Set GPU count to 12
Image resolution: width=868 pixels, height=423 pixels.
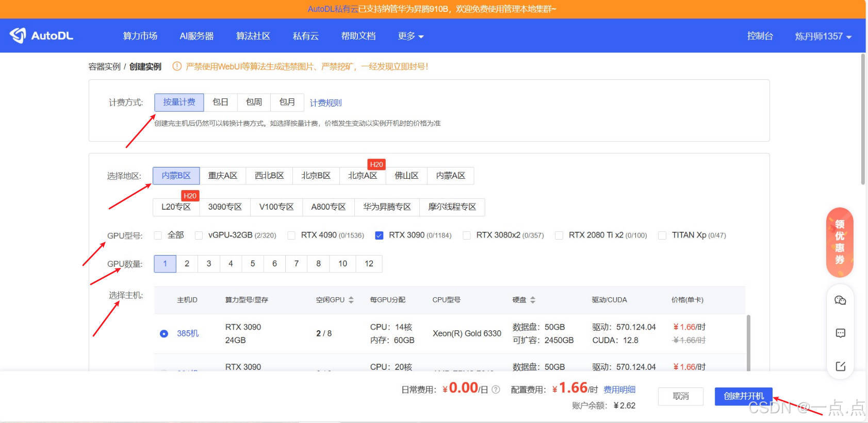coord(369,264)
